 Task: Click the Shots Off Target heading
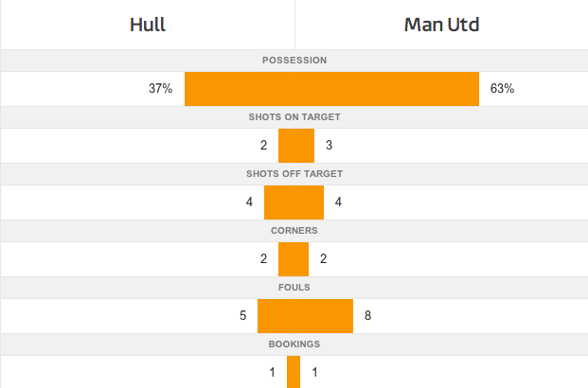pyautogui.click(x=294, y=174)
